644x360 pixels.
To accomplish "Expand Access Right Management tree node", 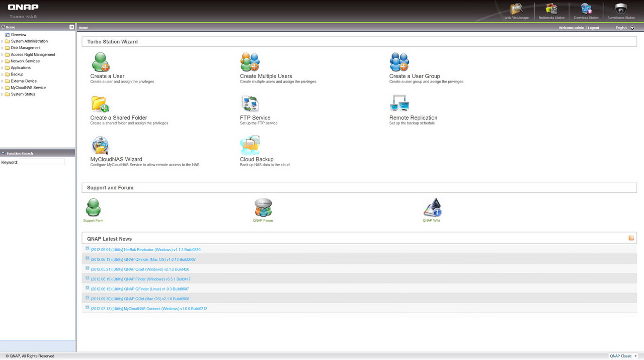I will click(2, 54).
